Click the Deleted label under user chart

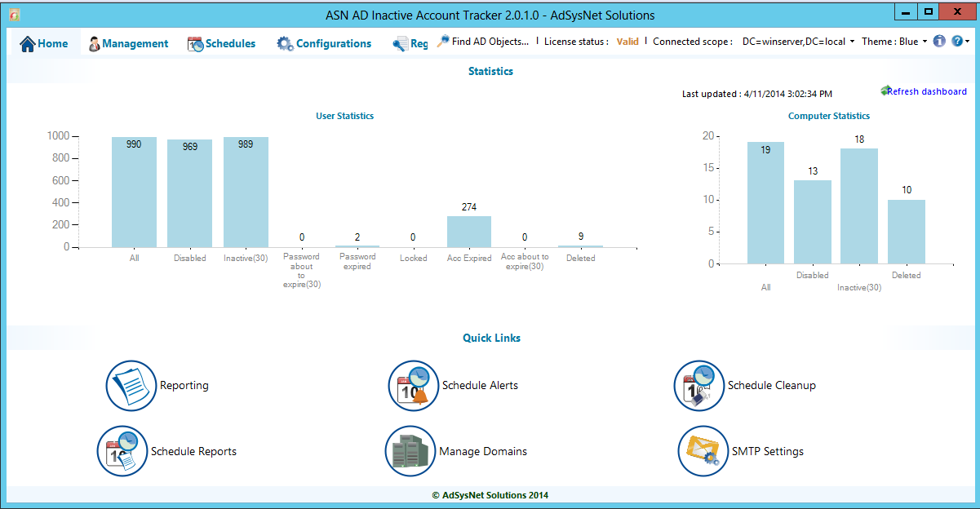[581, 258]
